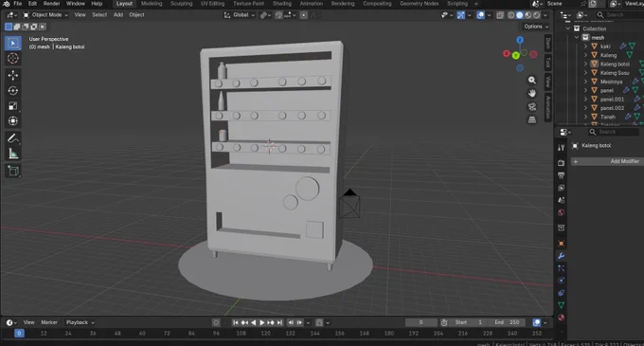Switch to the Shading workspace tab
The height and width of the screenshot is (346, 644).
click(x=282, y=3)
